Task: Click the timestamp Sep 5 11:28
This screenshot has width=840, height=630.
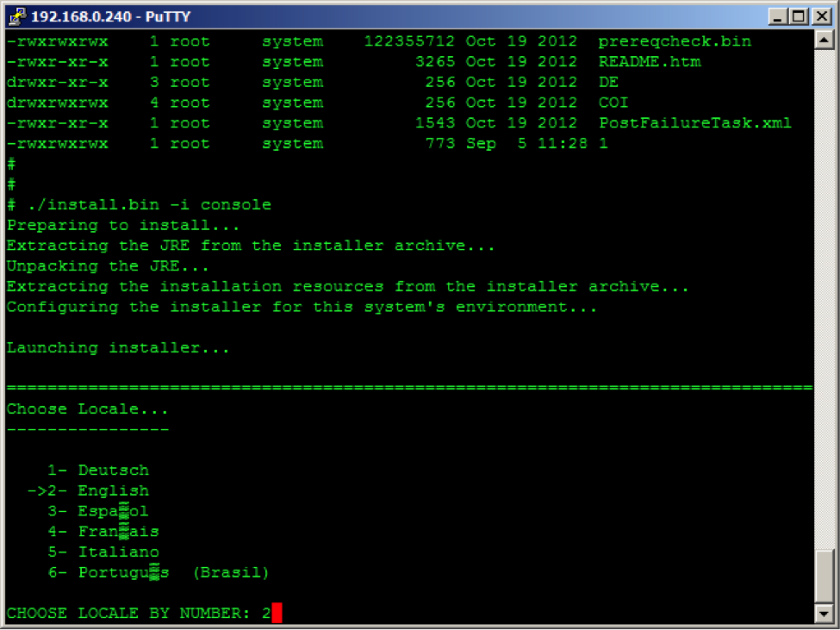Action: (526, 144)
